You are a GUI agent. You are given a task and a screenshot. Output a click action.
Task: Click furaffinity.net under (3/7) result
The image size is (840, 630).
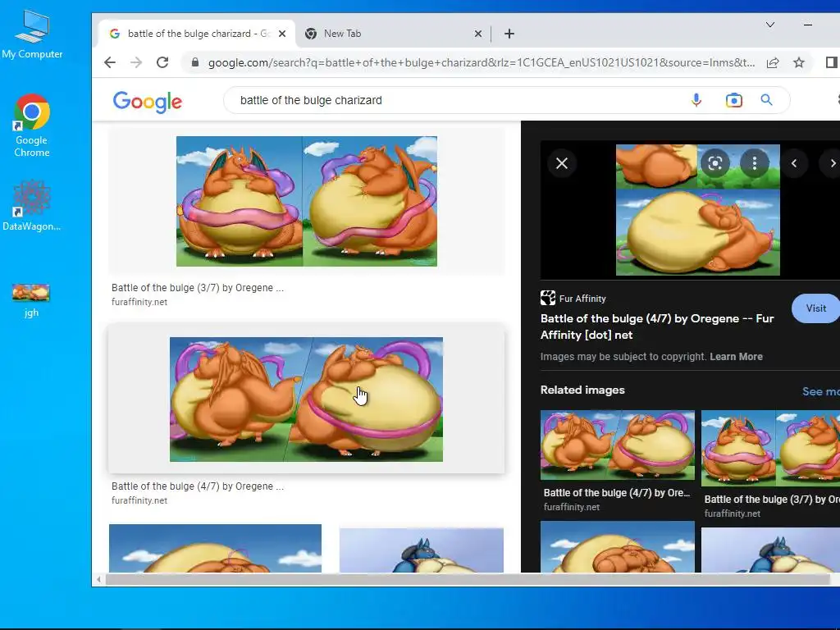(x=139, y=302)
